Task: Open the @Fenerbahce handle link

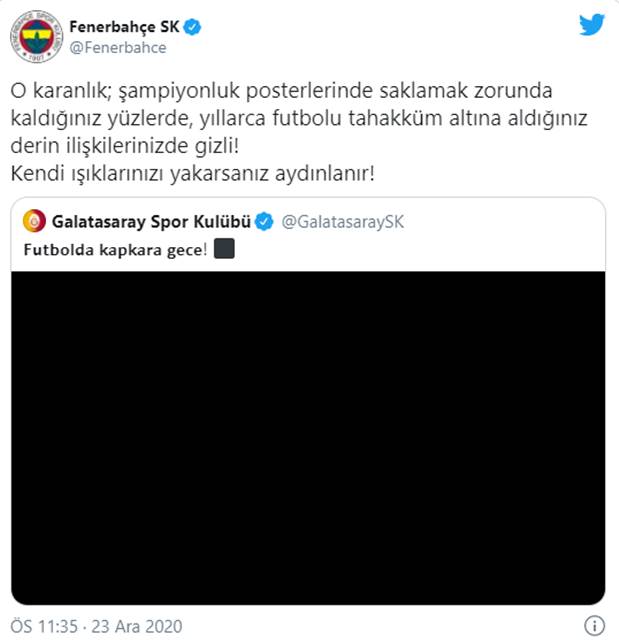Action: [x=118, y=48]
